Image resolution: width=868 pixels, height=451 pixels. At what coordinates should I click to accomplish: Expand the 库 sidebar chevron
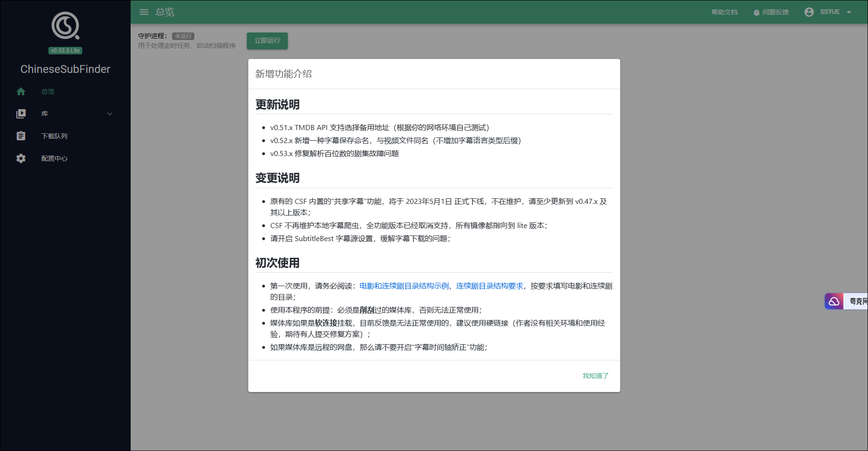tap(110, 114)
